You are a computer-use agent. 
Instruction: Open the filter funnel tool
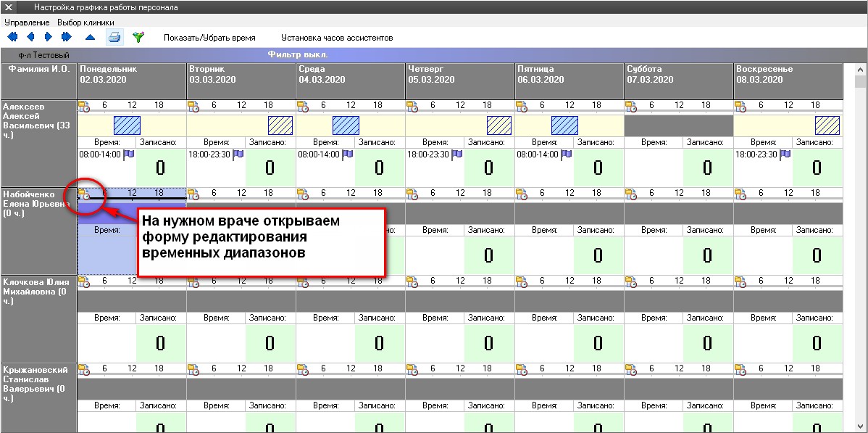tap(138, 37)
